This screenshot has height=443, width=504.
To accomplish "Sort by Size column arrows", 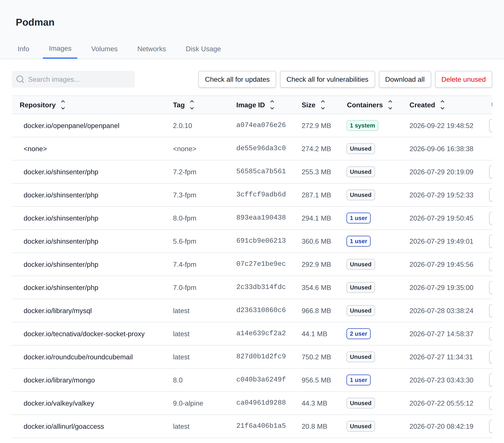I will 323,105.
